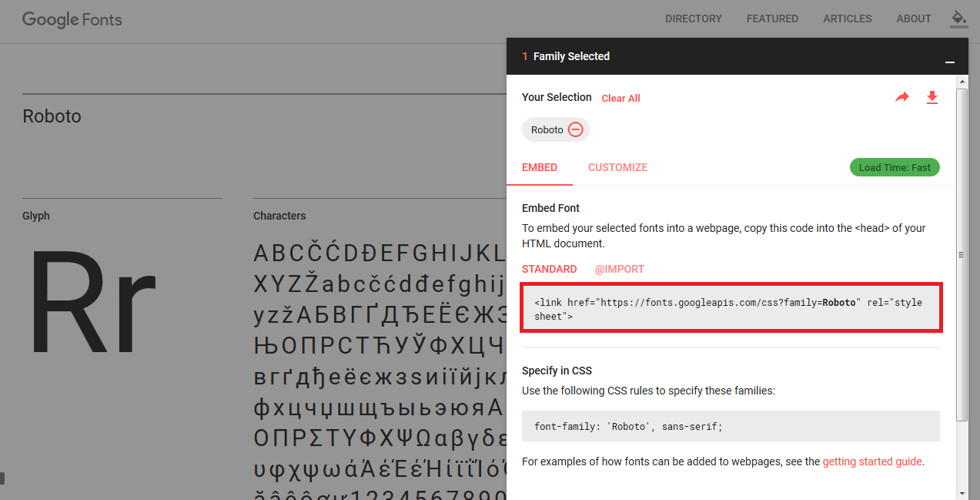
Task: Open the getting started guide link
Action: coord(872,461)
